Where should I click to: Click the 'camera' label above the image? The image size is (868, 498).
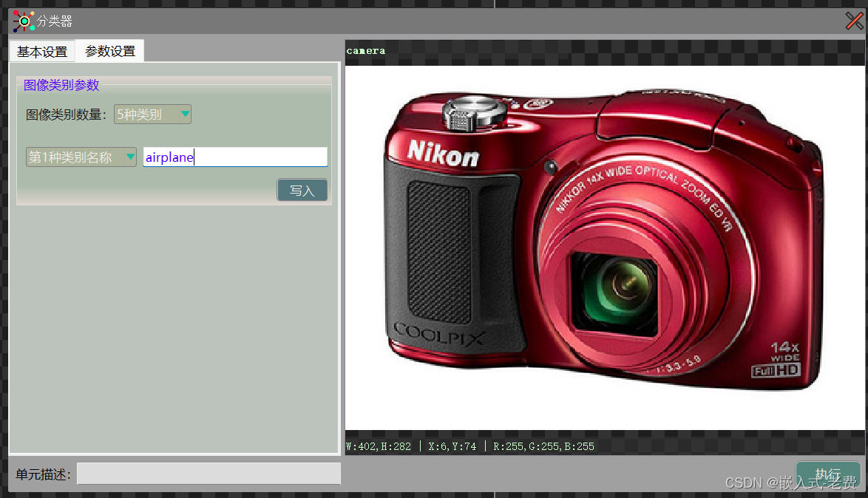point(365,50)
